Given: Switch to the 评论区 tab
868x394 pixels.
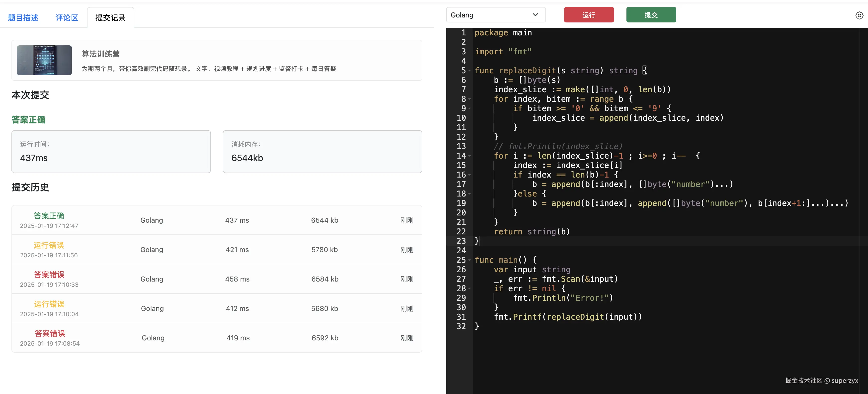Looking at the screenshot, I should [x=67, y=18].
